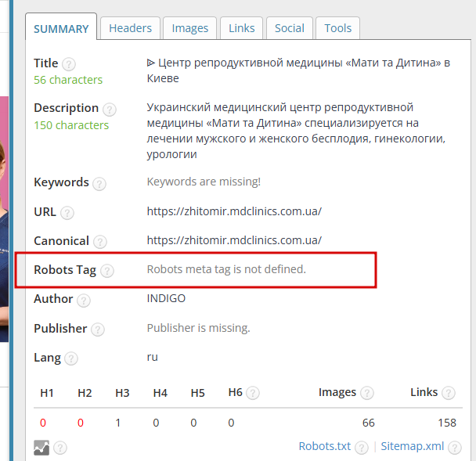Image resolution: width=476 pixels, height=461 pixels.
Task: Click the help icon beside Author
Action: 83,300
